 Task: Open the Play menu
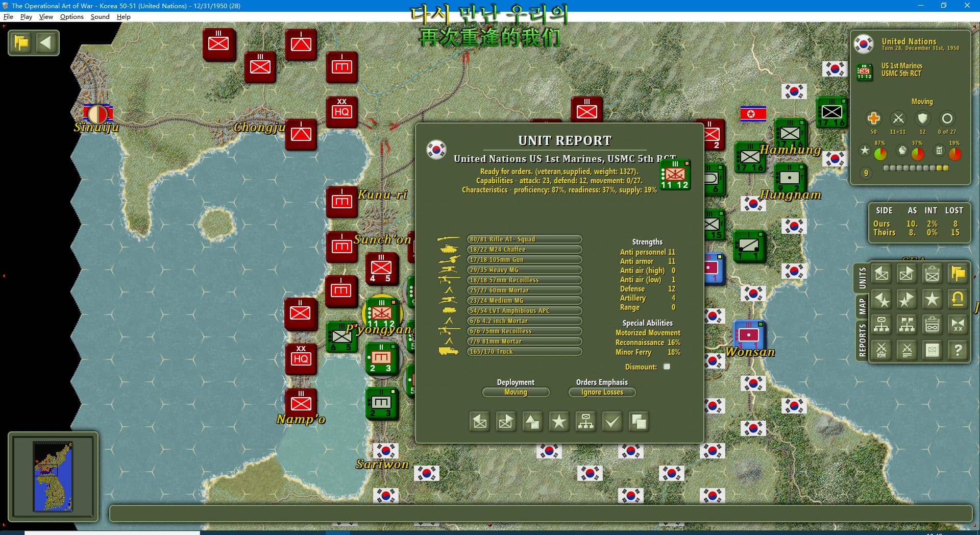click(x=26, y=17)
